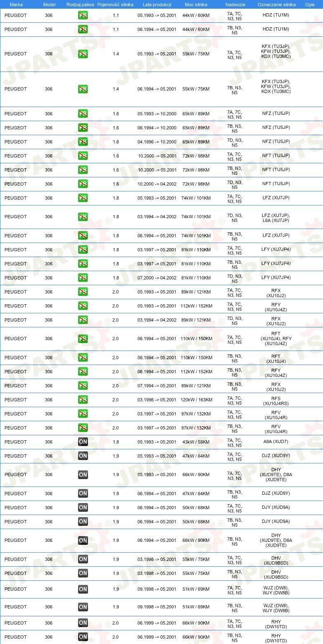Click the PB icon in the RFV row with 7A body
The width and height of the screenshot is (323, 644).
83,414
